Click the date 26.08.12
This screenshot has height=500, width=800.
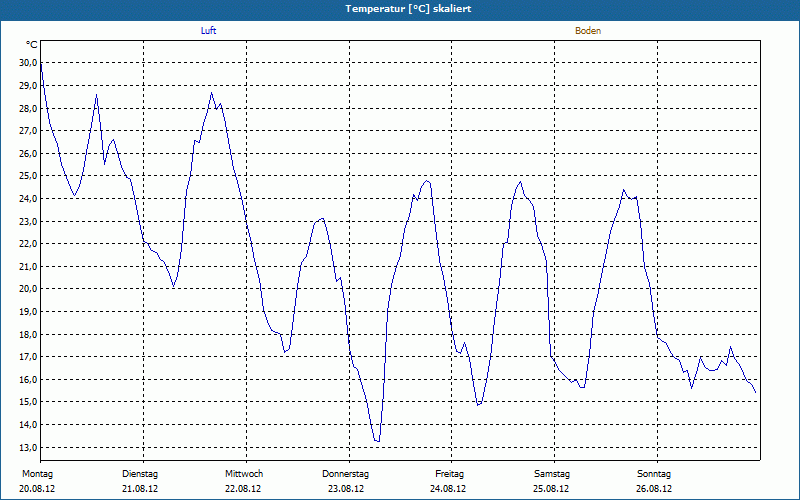[x=654, y=488]
